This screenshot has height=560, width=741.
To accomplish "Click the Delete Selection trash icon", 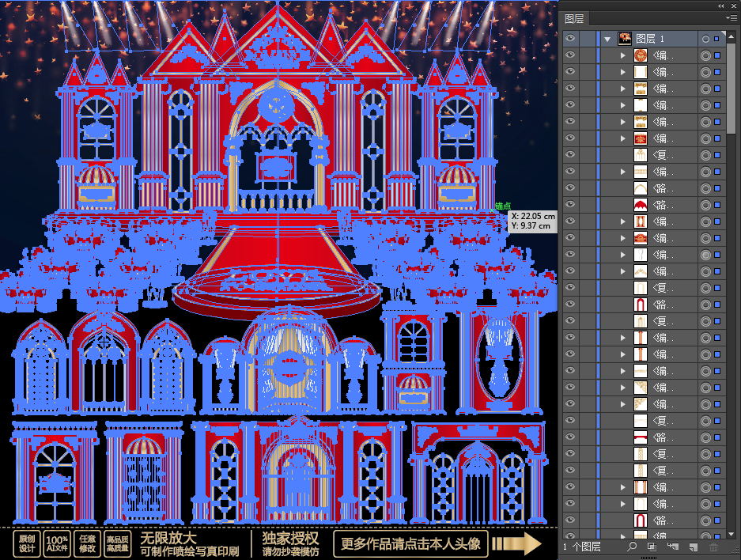I will point(713,547).
